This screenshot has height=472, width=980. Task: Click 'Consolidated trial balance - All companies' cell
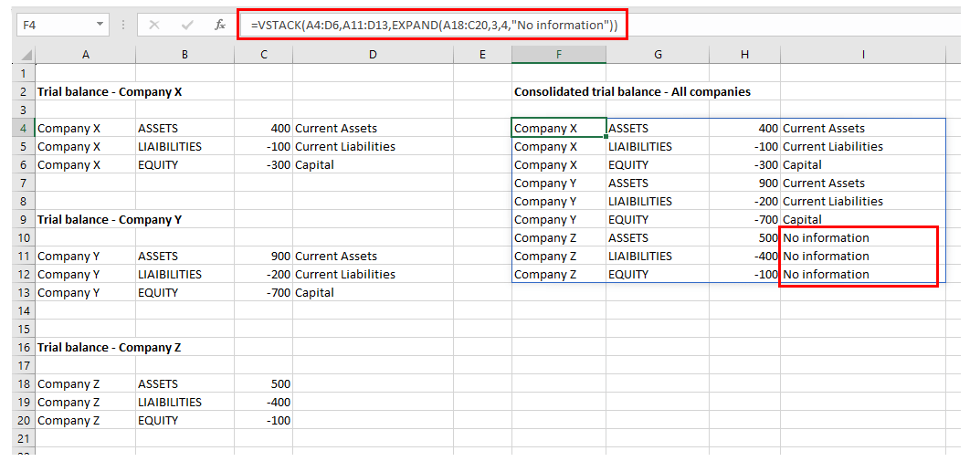point(632,92)
